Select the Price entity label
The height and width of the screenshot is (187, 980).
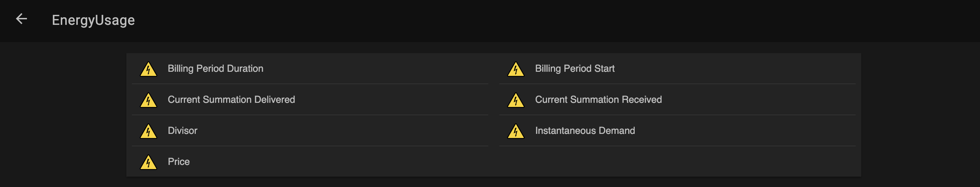coord(179,161)
